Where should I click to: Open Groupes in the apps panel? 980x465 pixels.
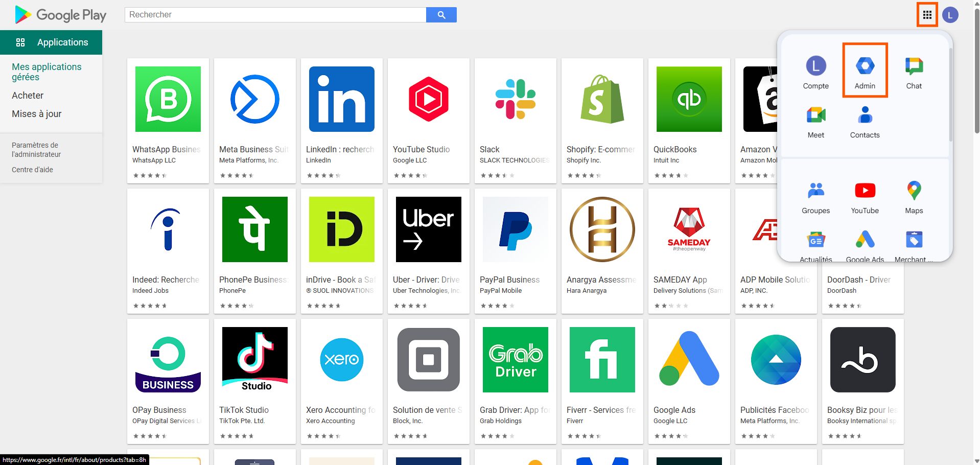pos(815,197)
